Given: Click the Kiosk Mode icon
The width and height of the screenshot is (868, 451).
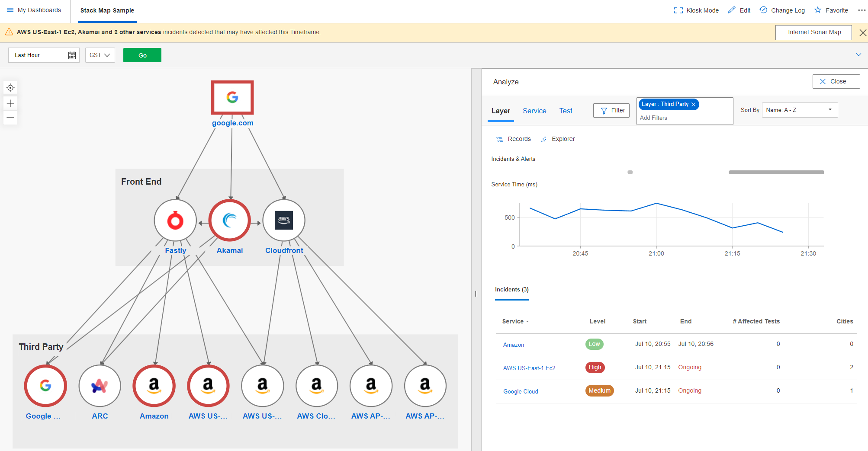Looking at the screenshot, I should click(x=678, y=10).
